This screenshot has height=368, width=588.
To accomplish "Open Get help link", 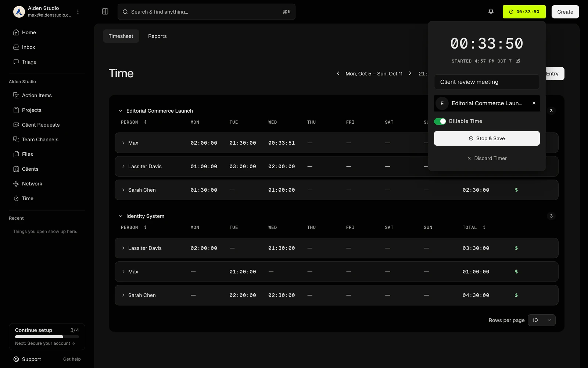I will coord(72,359).
